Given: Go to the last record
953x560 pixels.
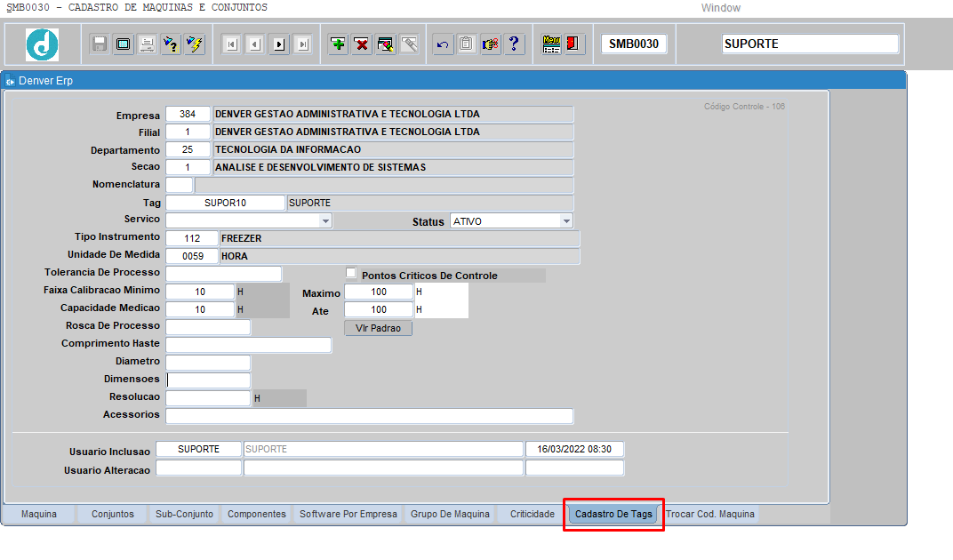Looking at the screenshot, I should (302, 44).
